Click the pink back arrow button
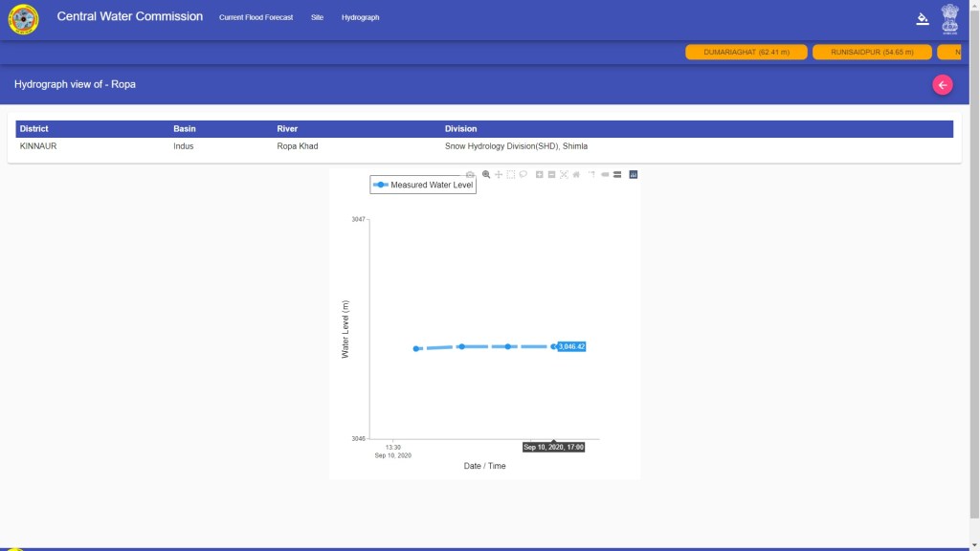 943,85
